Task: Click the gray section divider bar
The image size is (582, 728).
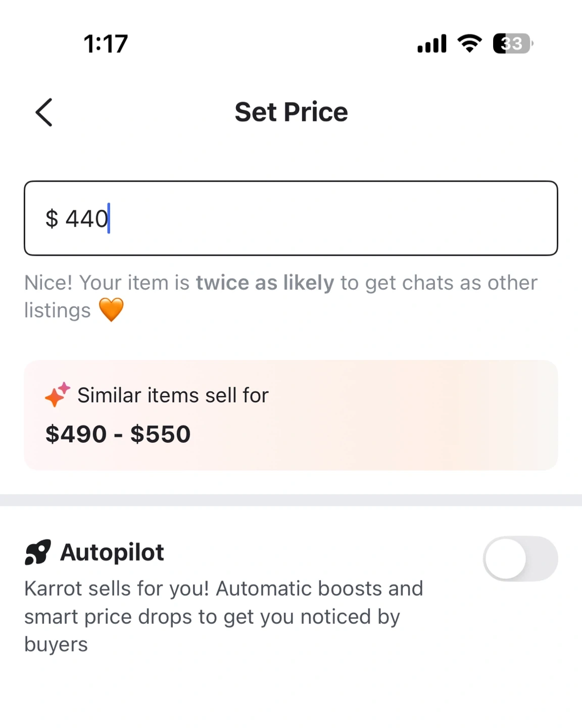Action: (291, 499)
